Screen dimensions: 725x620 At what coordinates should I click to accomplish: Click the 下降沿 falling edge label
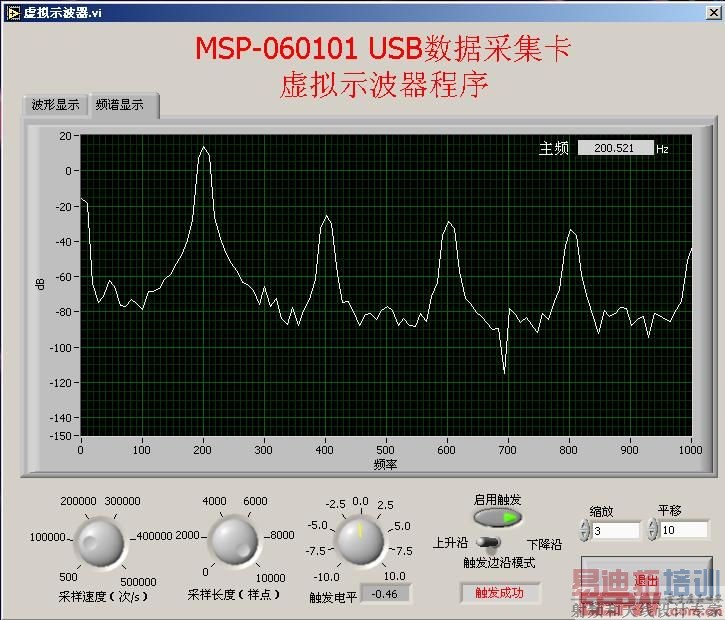(544, 544)
